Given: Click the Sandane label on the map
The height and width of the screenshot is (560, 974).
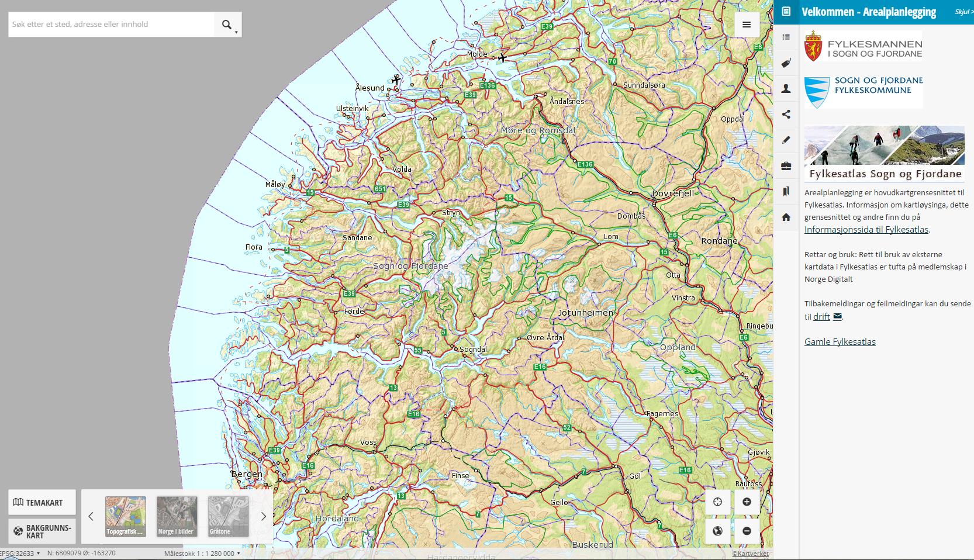Looking at the screenshot, I should 357,238.
